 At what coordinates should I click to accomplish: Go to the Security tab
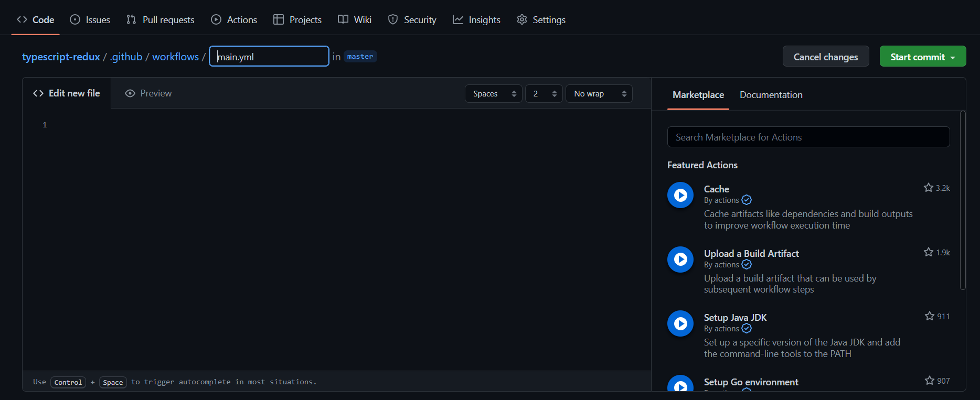(412, 20)
